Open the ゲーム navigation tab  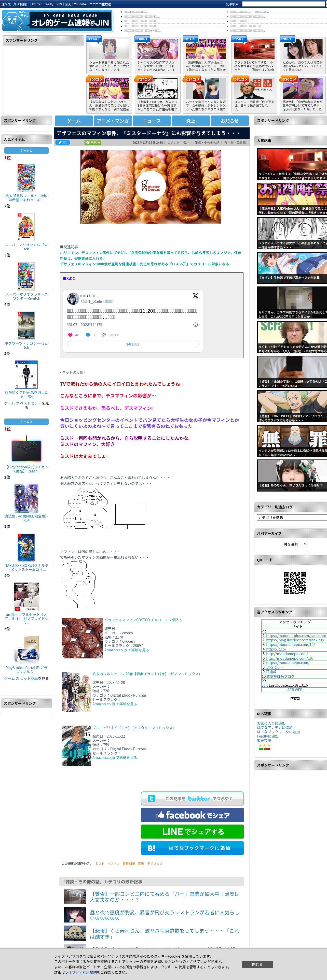pos(74,121)
